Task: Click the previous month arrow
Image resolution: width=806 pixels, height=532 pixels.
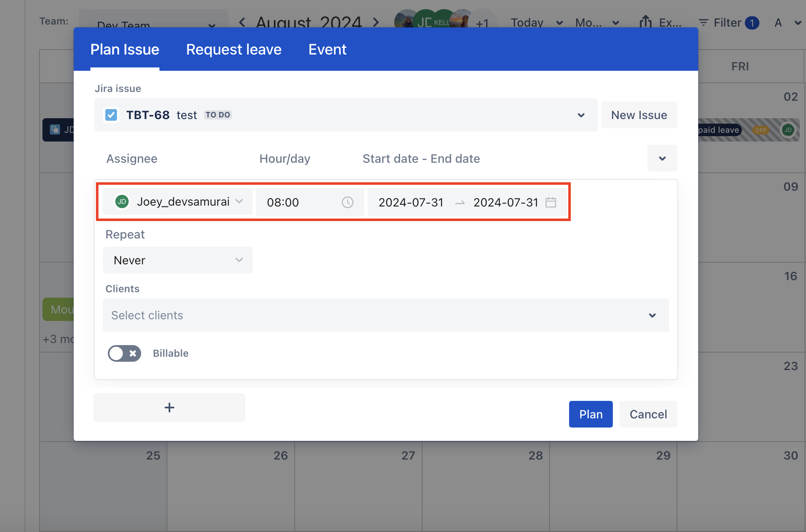Action: coord(242,22)
